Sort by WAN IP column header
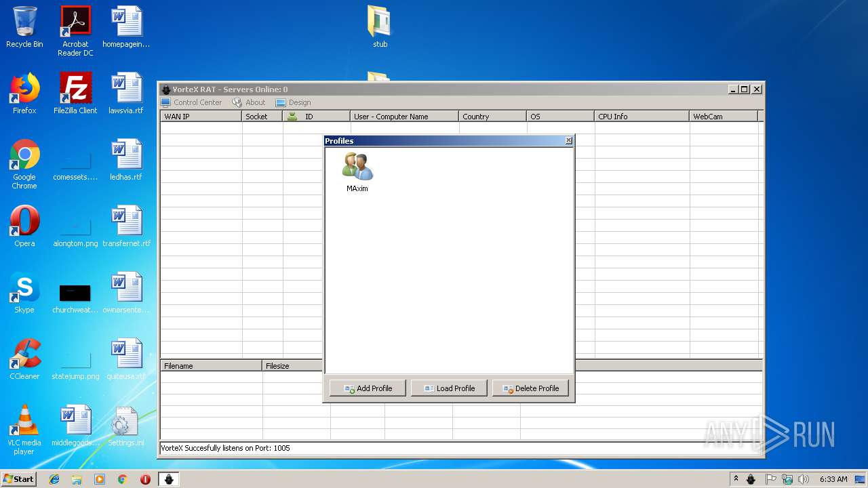 click(x=201, y=117)
